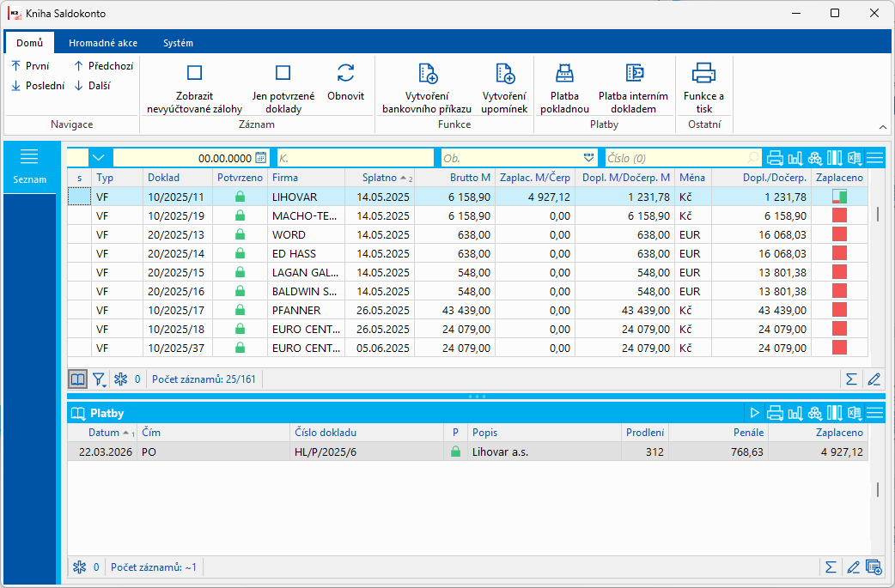The image size is (895, 588).
Task: Click the splitter dots above Platby panel
Action: 476,396
